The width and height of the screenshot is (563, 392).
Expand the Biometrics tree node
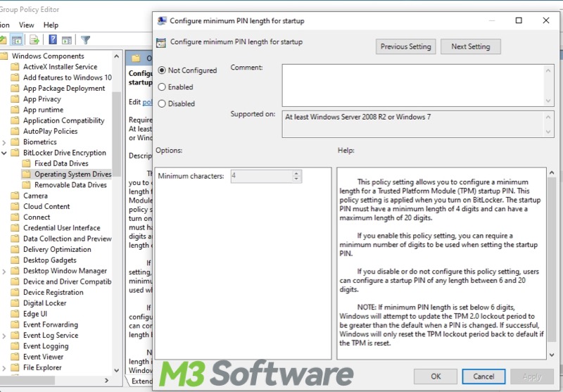pyautogui.click(x=4, y=142)
